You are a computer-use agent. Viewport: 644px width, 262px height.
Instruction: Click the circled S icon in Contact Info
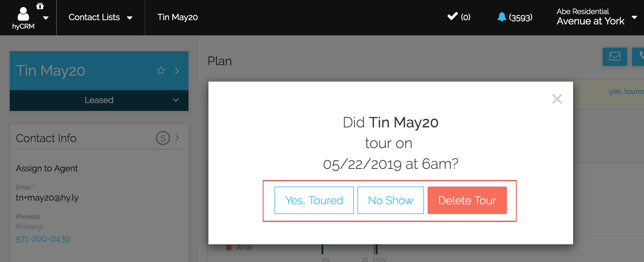pos(163,138)
